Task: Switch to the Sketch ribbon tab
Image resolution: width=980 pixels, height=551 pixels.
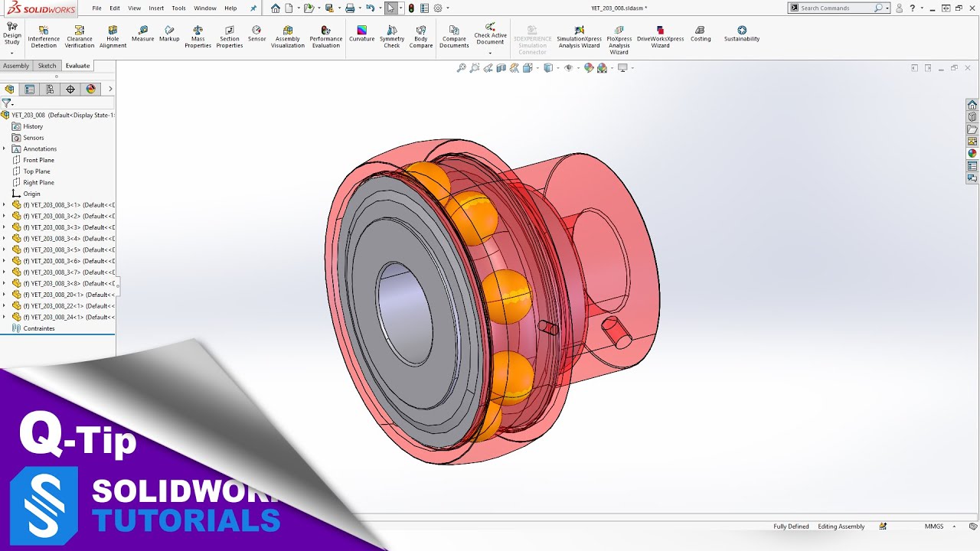Action: [x=47, y=66]
